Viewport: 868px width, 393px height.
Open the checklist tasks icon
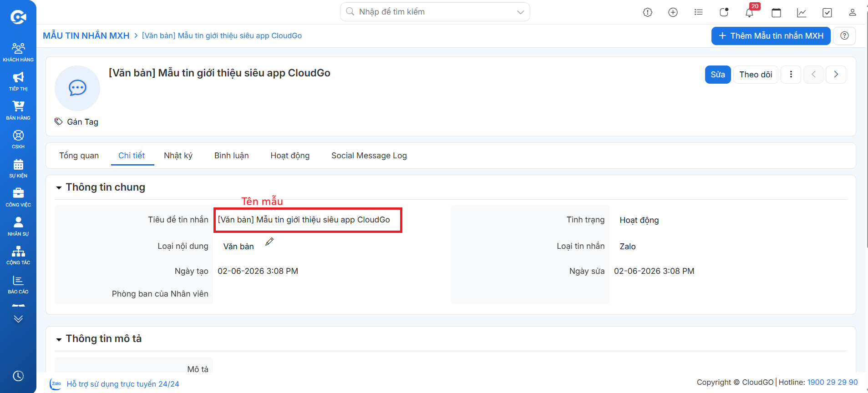827,12
